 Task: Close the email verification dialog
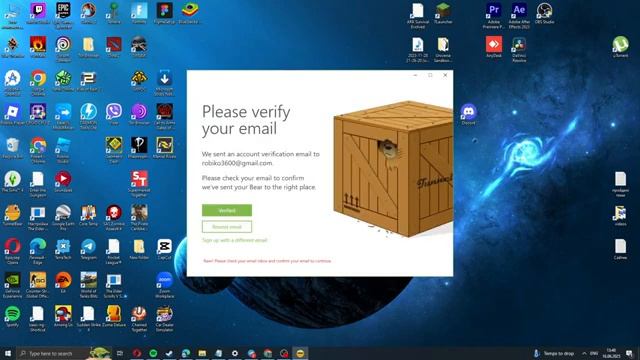(x=445, y=75)
